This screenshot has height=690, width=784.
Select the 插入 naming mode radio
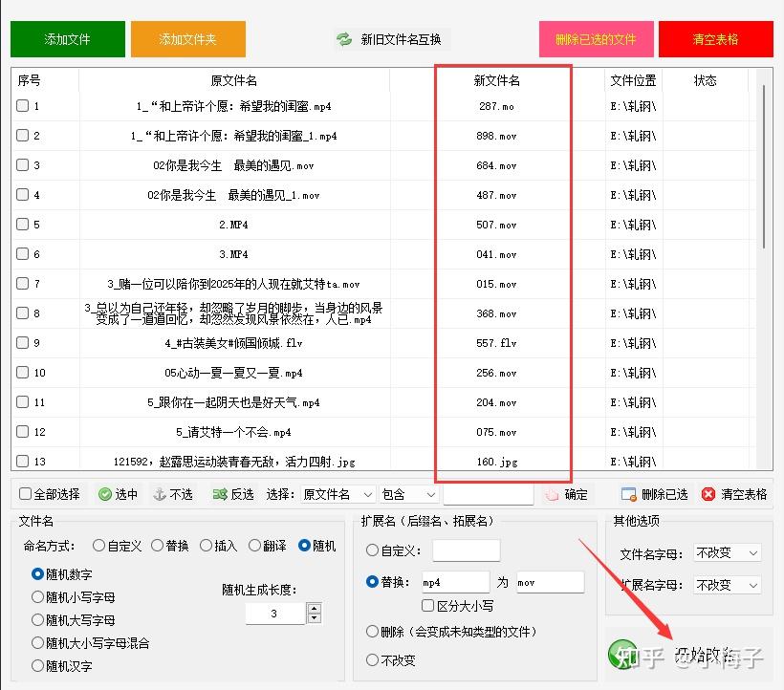point(206,546)
